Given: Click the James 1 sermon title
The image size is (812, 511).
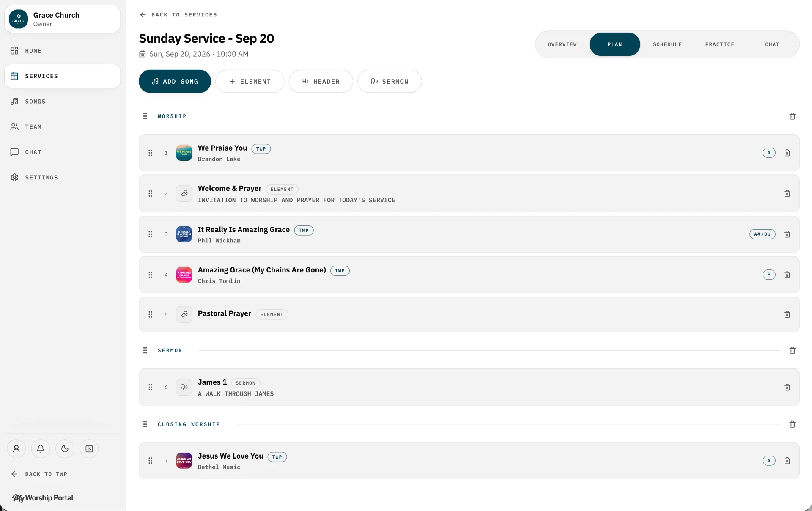Looking at the screenshot, I should pyautogui.click(x=212, y=382).
